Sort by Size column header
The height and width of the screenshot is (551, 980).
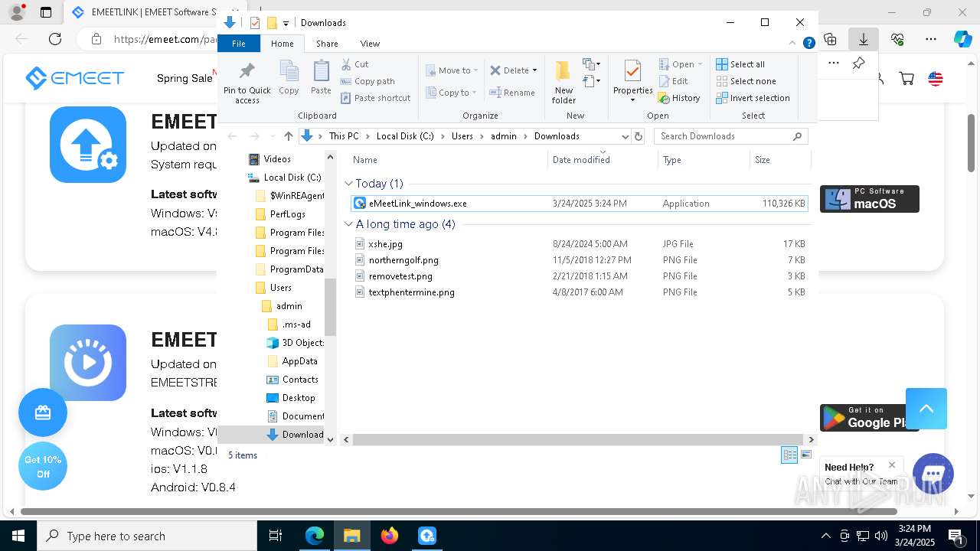pos(779,160)
